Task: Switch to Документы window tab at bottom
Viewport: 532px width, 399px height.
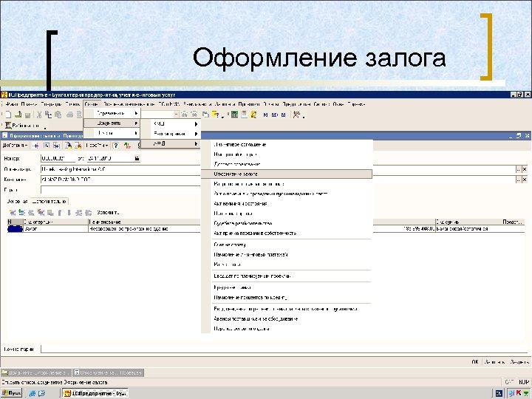Action: [36, 372]
